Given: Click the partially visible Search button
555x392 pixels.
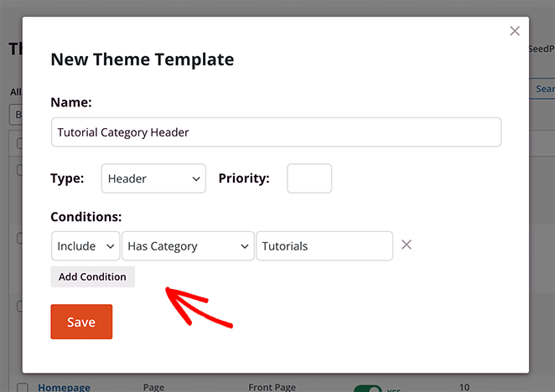Looking at the screenshot, I should coord(543,89).
